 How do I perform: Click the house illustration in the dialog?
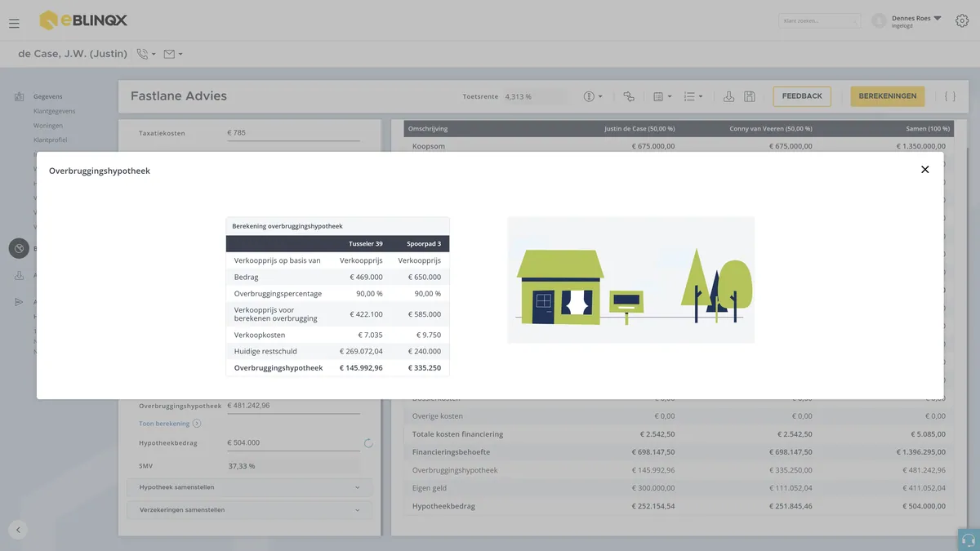click(630, 280)
